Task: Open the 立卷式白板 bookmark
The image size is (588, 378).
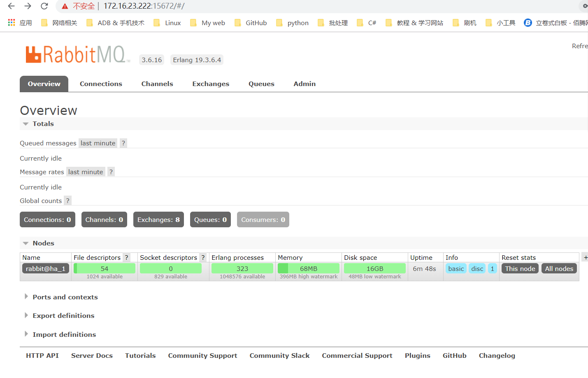Action: [x=555, y=23]
